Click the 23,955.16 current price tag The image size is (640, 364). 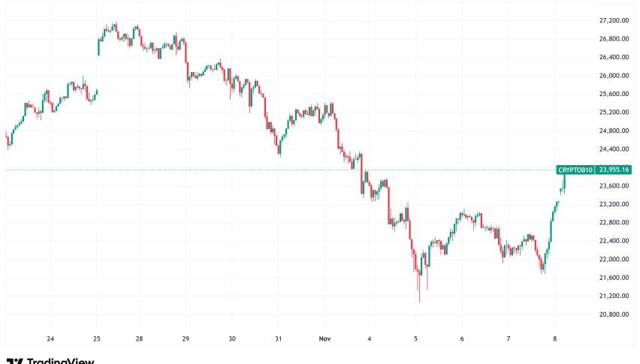pyautogui.click(x=612, y=170)
